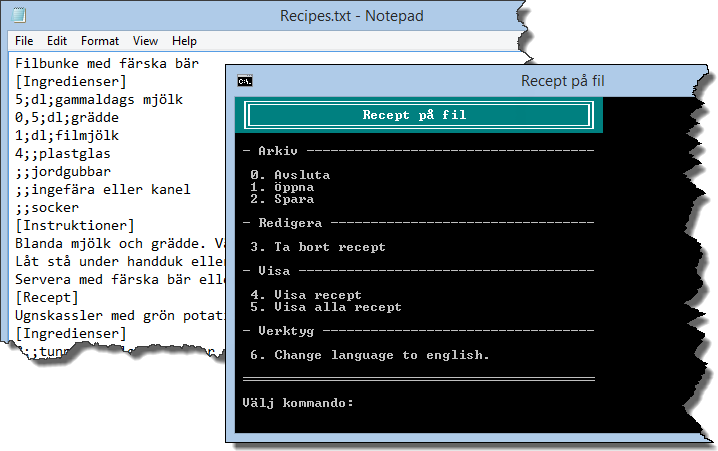The image size is (718, 451).
Task: Click the teal 'Recept på fil' console banner
Action: click(419, 114)
